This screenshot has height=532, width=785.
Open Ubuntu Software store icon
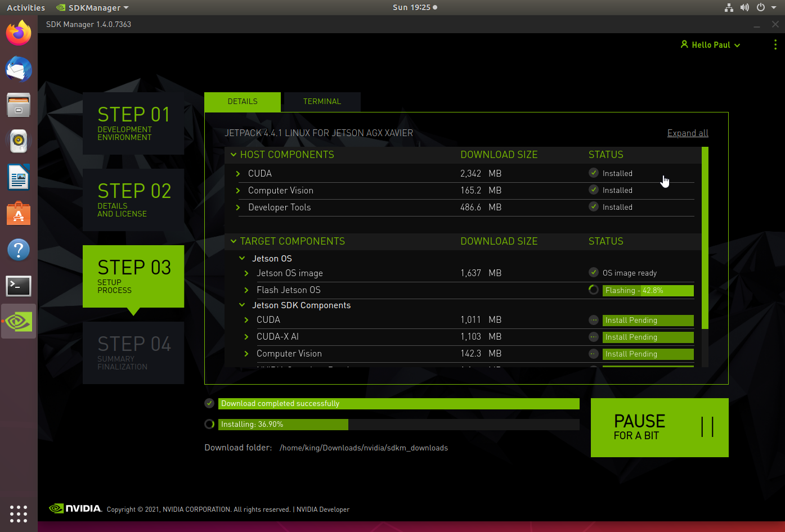point(19,214)
